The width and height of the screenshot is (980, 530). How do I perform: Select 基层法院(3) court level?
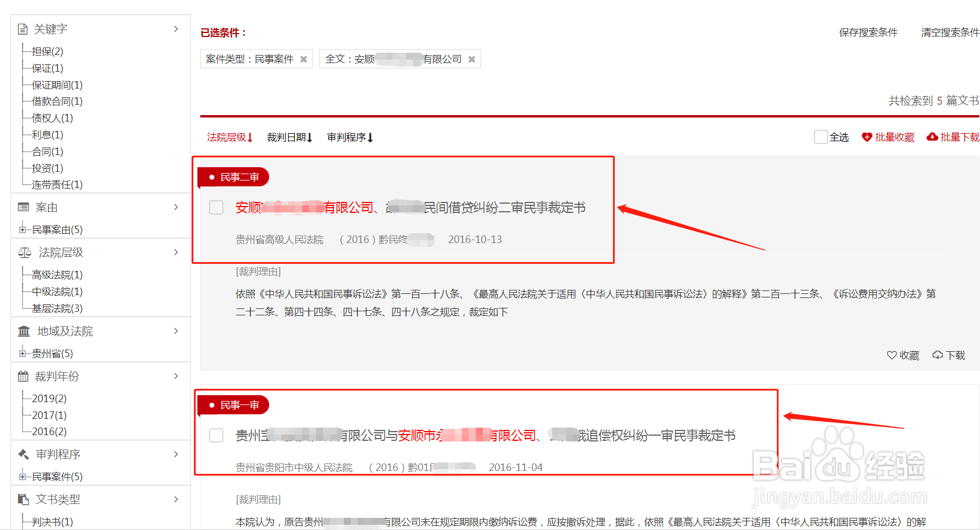57,308
